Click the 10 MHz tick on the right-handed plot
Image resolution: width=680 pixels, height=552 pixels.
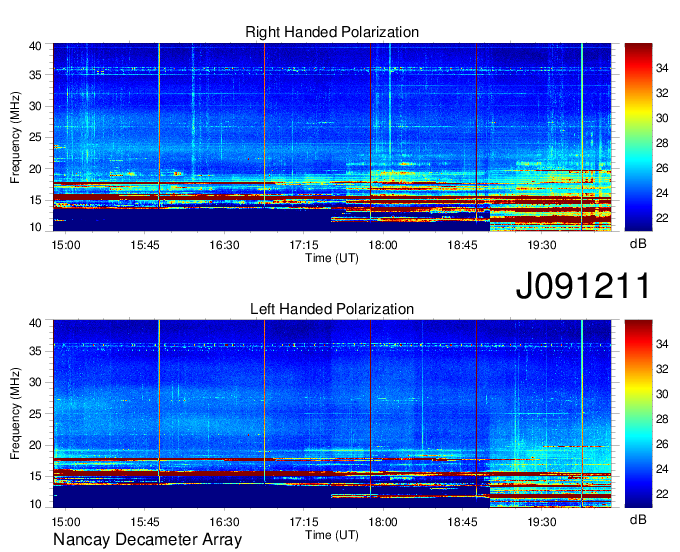coord(35,227)
